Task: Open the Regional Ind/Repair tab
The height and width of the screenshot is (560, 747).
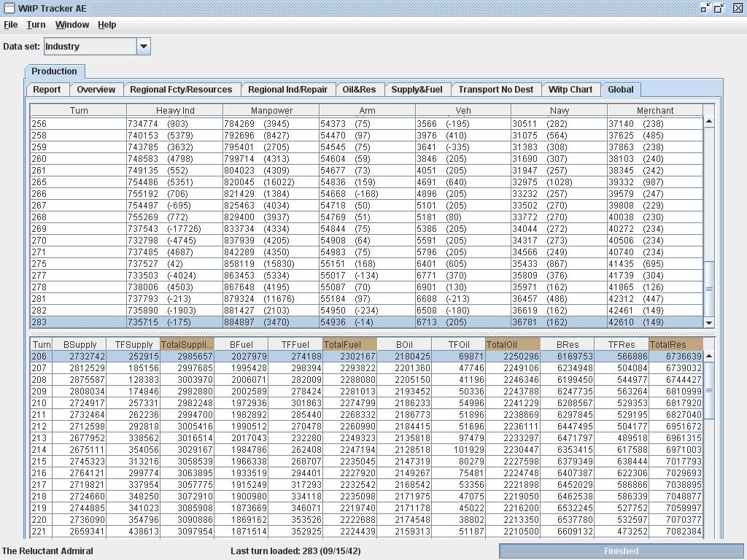Action: click(x=287, y=90)
